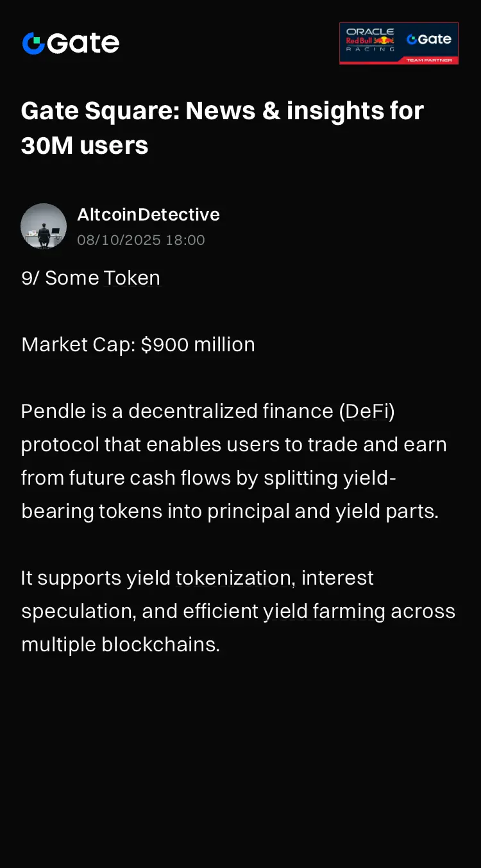Click the blue Gate G logo icon

point(33,44)
